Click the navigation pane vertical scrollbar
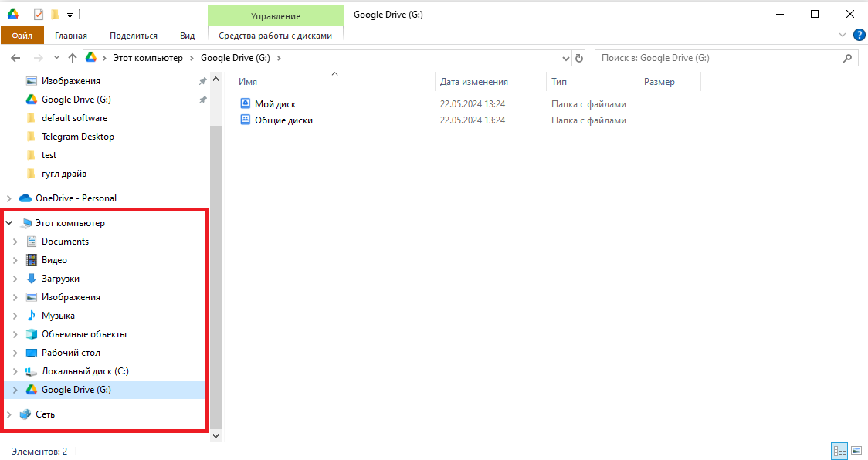868x460 pixels. pyautogui.click(x=215, y=270)
